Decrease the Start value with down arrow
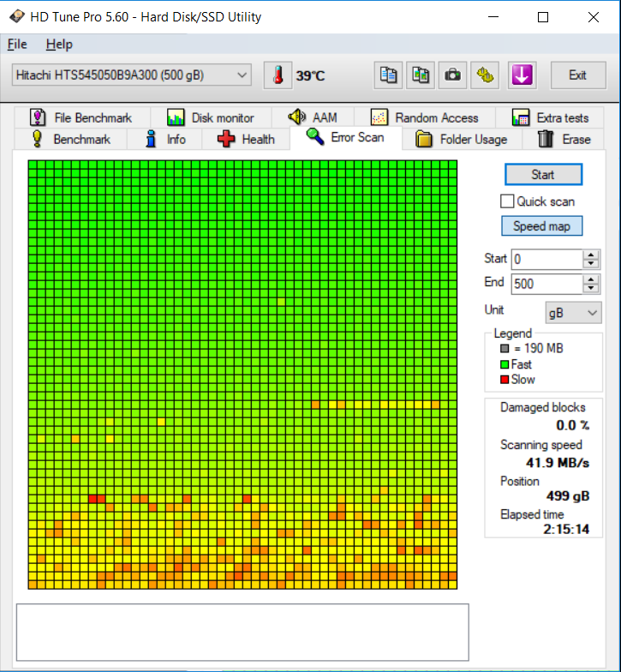Viewport: 621px width, 672px height. (591, 264)
